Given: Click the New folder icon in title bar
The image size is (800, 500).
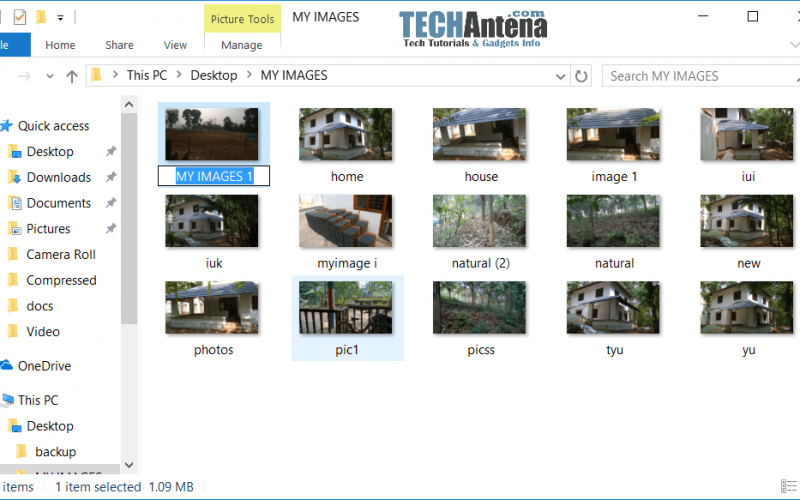Looking at the screenshot, I should pos(41,17).
